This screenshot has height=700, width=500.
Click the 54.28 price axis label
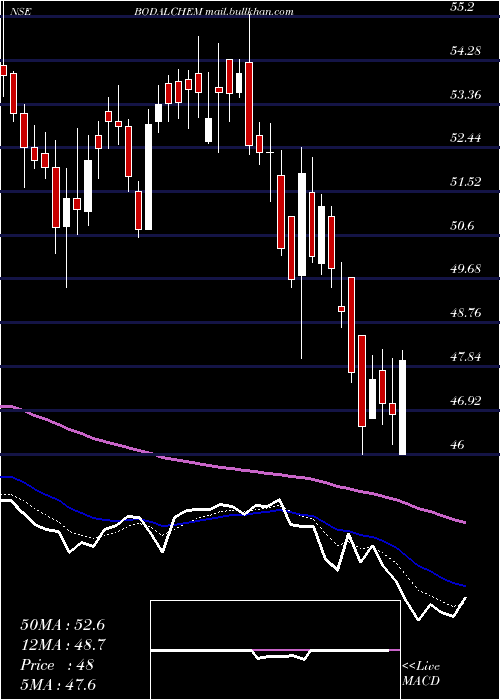[467, 50]
